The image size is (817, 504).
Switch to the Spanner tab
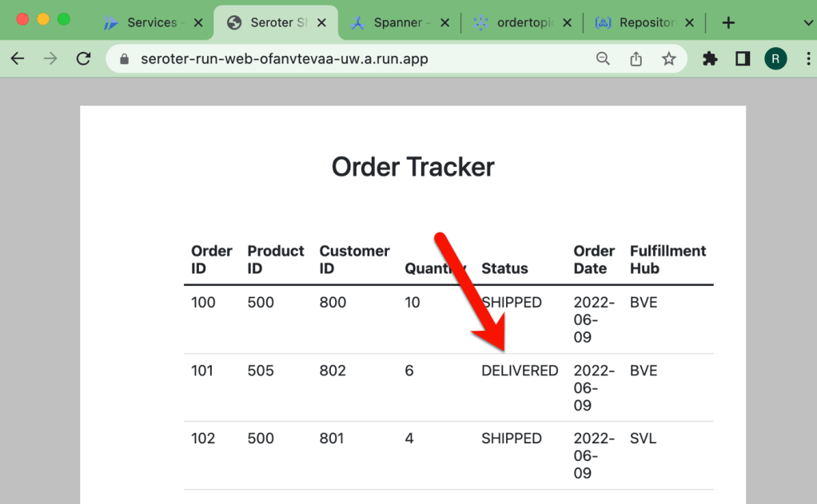pyautogui.click(x=397, y=22)
